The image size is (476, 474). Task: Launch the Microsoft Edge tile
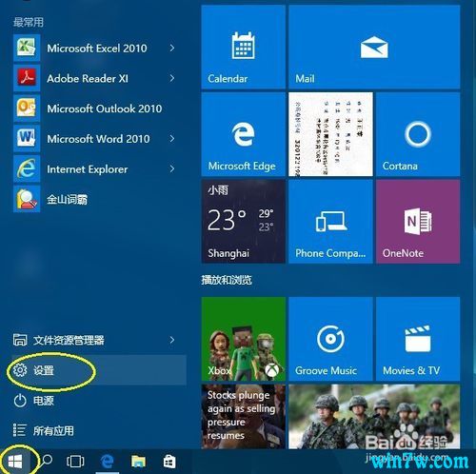pos(244,134)
